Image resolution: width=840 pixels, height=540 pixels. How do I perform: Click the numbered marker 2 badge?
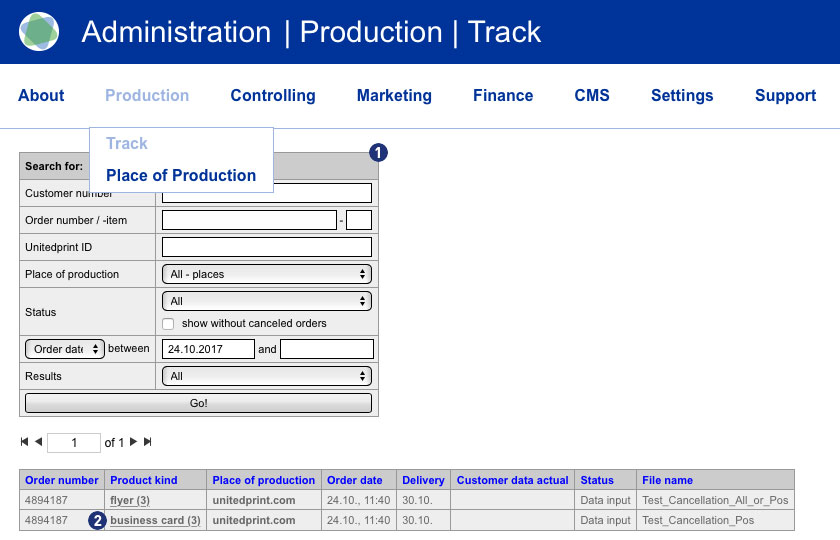[x=97, y=520]
